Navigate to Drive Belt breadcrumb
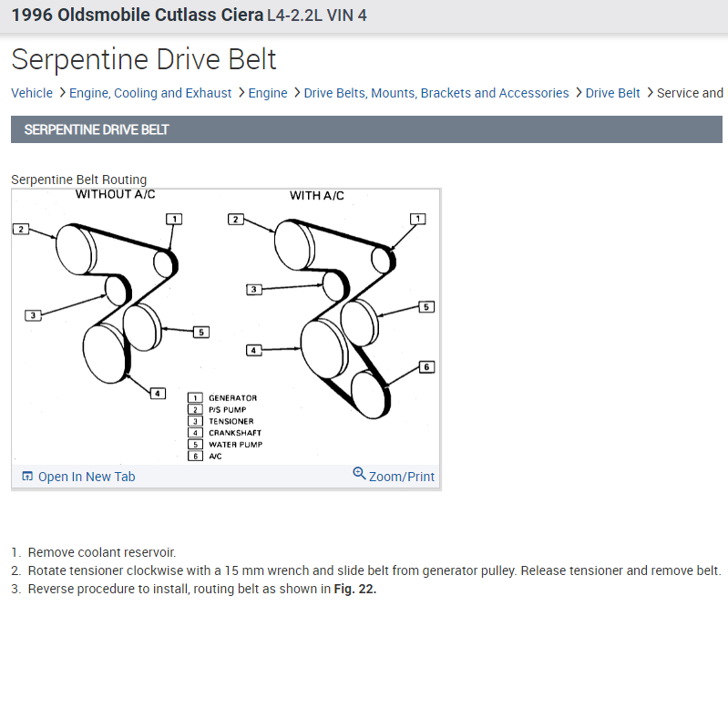 (x=612, y=93)
